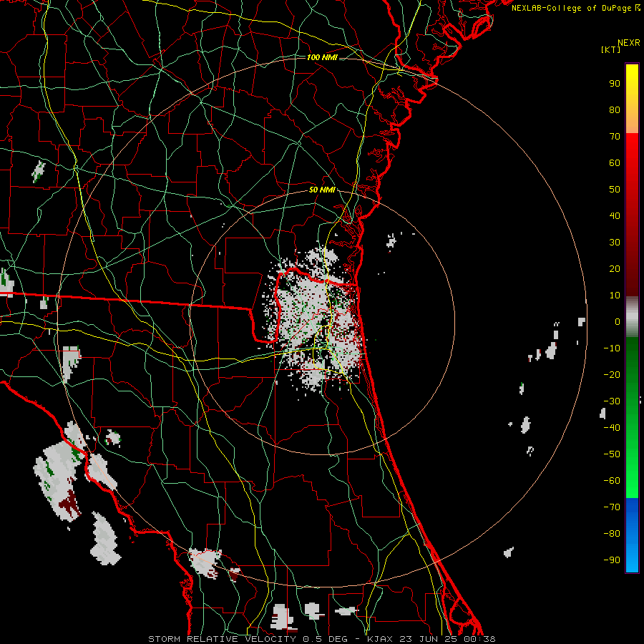Image resolution: width=644 pixels, height=644 pixels.
Task: Click the 50 value on the velocity scale
Action: tap(615, 190)
